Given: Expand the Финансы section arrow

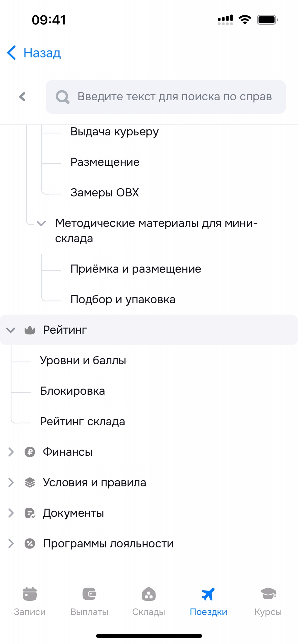Looking at the screenshot, I should coord(11,452).
